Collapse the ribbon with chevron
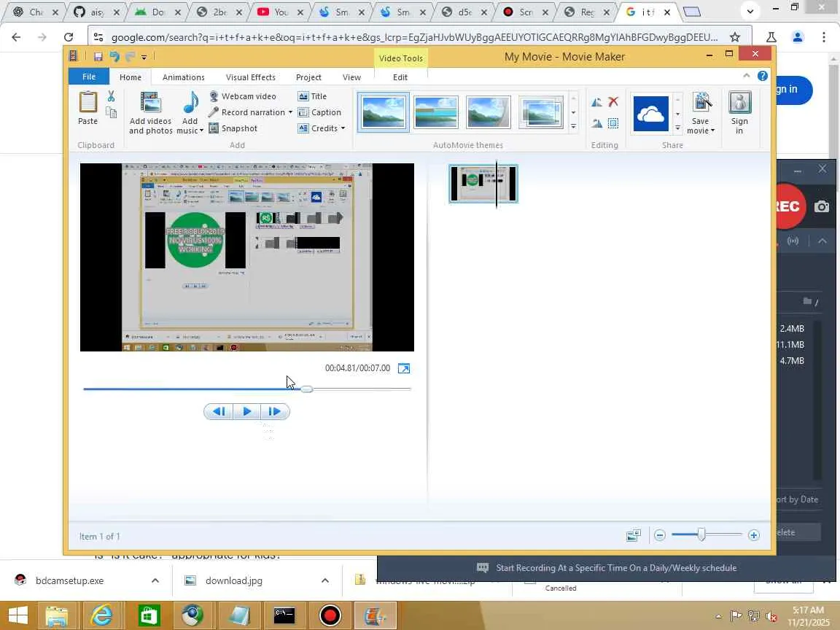Viewport: 840px width, 630px height. click(x=746, y=76)
